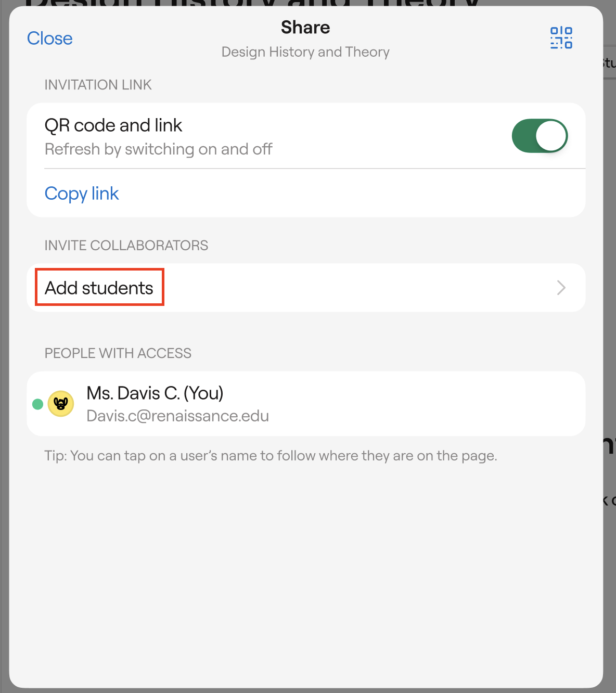Click Refresh by switching on and off text

point(159,149)
